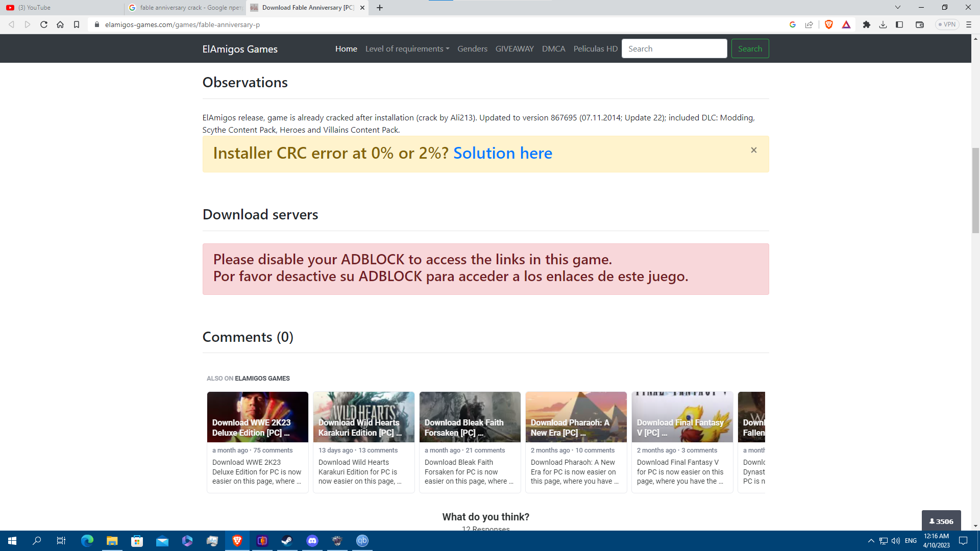The image size is (980, 551).
Task: Click the share icon in the address bar
Action: pyautogui.click(x=809, y=24)
